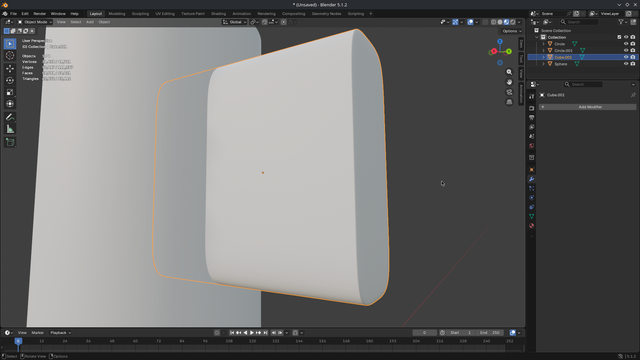Open the Object Constraints tab icon
640x360 pixels.
point(531,207)
